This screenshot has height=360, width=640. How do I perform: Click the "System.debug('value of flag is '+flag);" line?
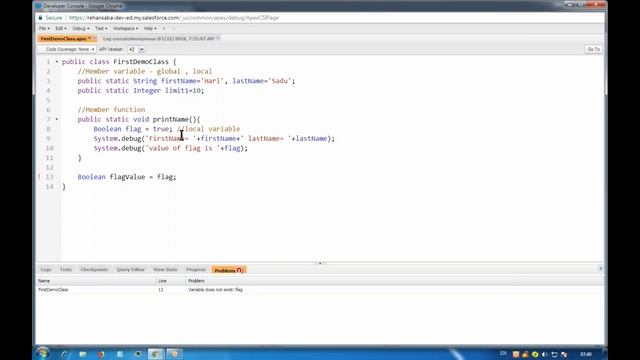coord(171,148)
